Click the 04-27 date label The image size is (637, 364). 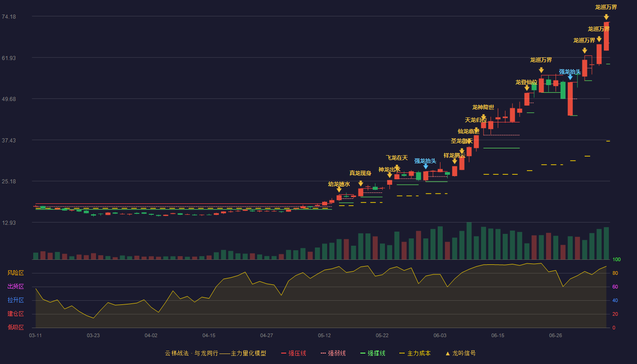pos(267,335)
